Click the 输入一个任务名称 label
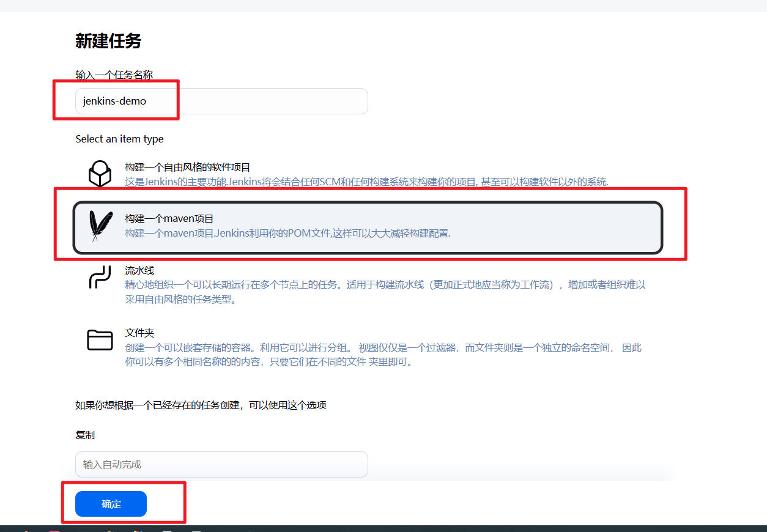Image resolution: width=767 pixels, height=532 pixels. pyautogui.click(x=114, y=75)
